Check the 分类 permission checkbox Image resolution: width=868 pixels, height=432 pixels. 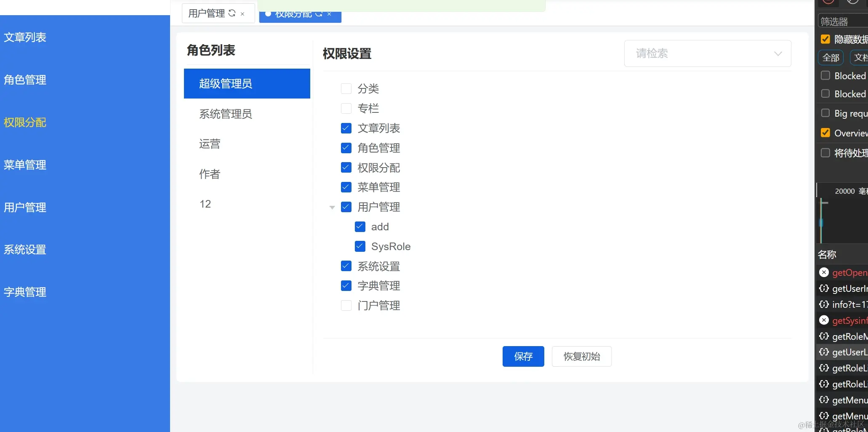point(346,88)
